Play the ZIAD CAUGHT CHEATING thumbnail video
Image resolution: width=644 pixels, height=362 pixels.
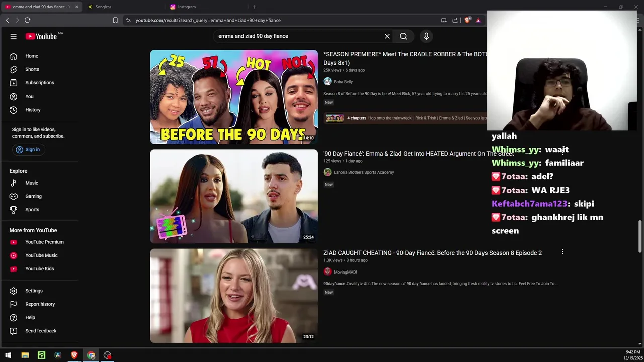click(x=234, y=296)
